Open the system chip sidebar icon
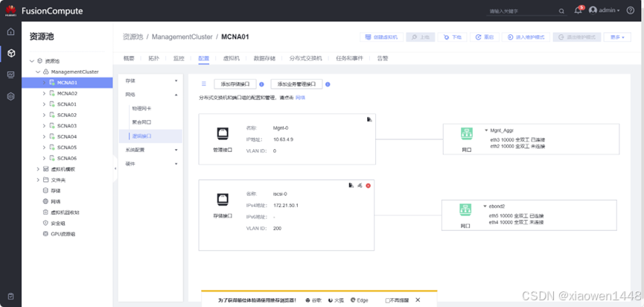This screenshot has height=307, width=644. coord(11,96)
